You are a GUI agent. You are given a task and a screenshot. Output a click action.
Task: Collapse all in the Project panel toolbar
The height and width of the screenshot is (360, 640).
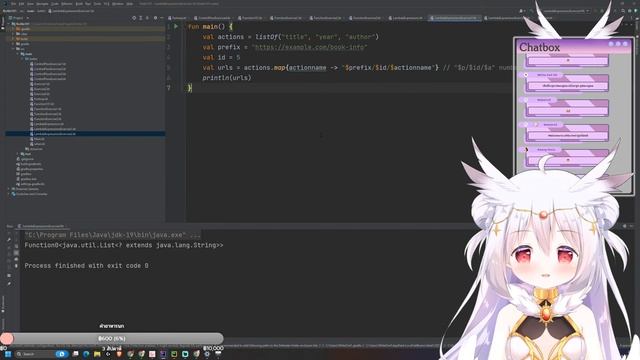tap(147, 18)
